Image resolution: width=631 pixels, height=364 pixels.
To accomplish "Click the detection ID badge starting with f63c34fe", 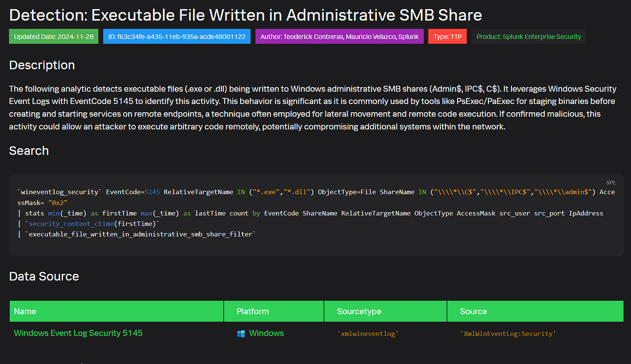I will 176,36.
